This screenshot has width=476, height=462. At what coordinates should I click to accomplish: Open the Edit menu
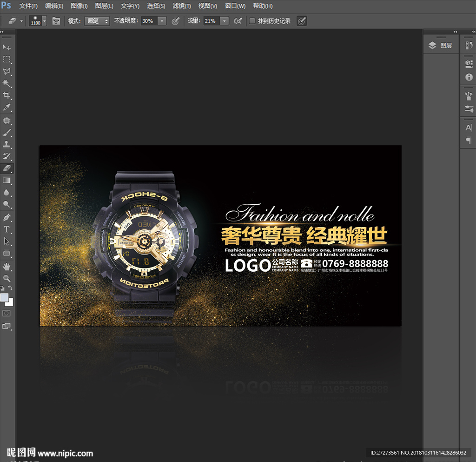coord(54,6)
